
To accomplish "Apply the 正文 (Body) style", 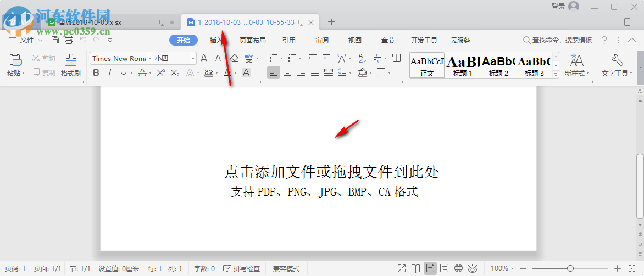I will [x=427, y=65].
